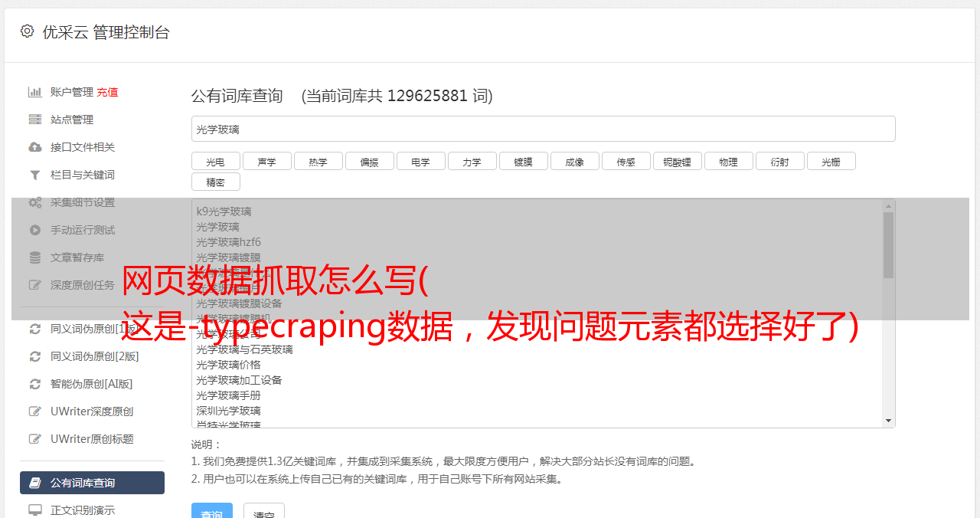This screenshot has width=980, height=518.
Task: Select the 成像 tag button
Action: [x=574, y=161]
